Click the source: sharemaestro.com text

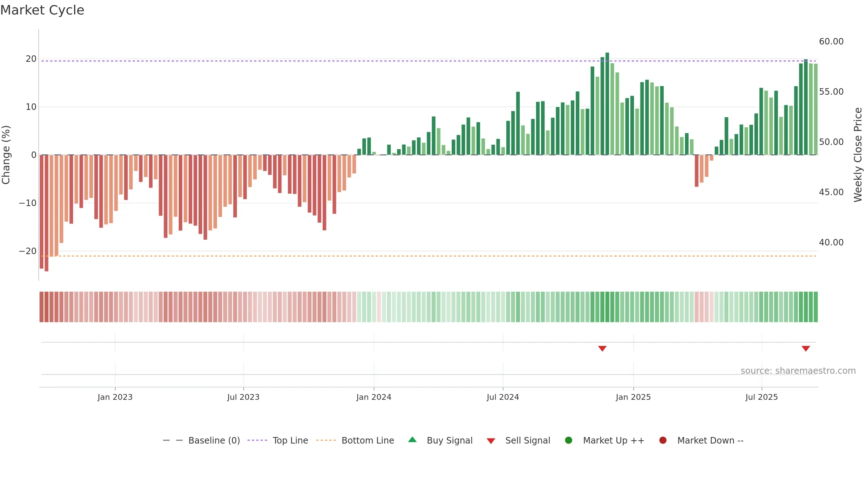(x=798, y=371)
